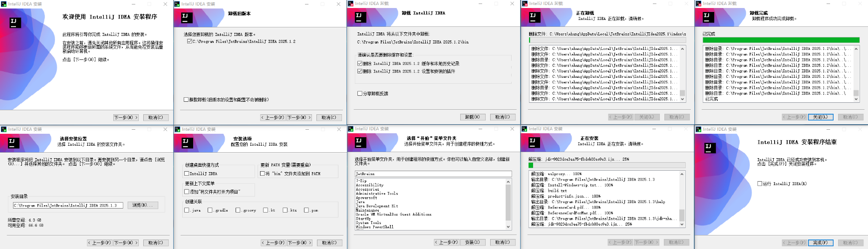Click the green progress bar in 卸载完成 window
Viewport: 868px width, 249px height.
tap(781, 40)
